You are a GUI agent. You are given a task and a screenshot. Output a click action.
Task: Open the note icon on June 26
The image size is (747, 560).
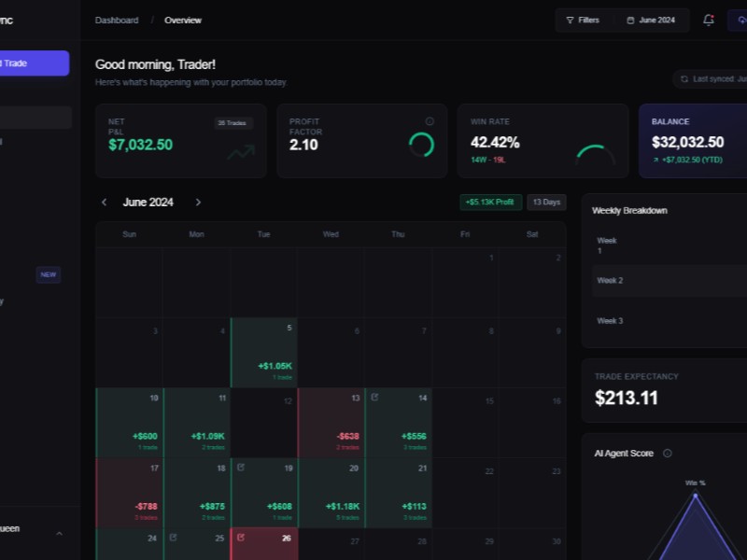click(x=240, y=537)
